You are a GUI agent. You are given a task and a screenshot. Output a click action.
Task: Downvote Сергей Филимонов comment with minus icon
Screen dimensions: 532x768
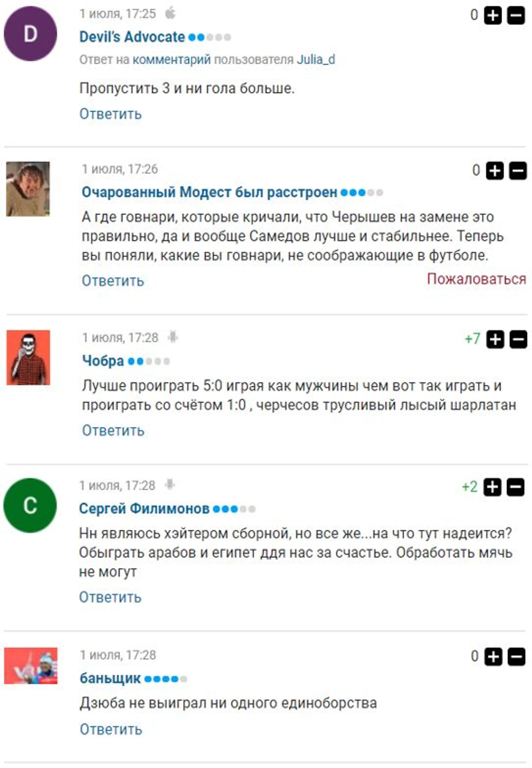click(x=516, y=487)
